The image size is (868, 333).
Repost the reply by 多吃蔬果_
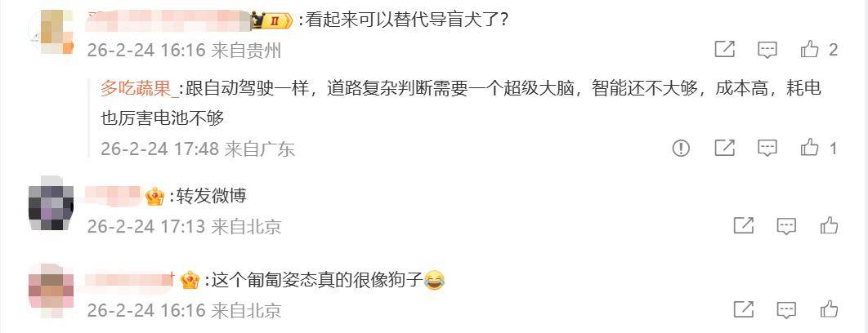point(725,148)
